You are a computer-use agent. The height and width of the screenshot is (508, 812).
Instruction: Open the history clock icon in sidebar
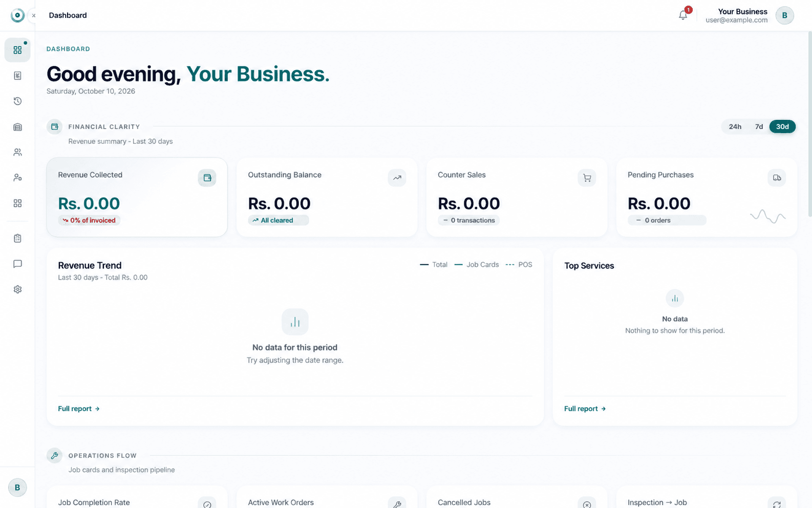pyautogui.click(x=17, y=101)
